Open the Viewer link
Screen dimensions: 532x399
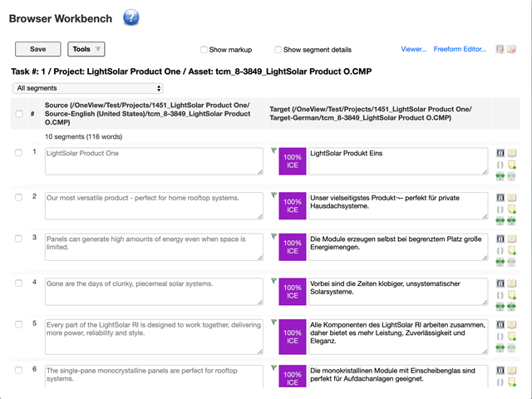[x=414, y=49]
